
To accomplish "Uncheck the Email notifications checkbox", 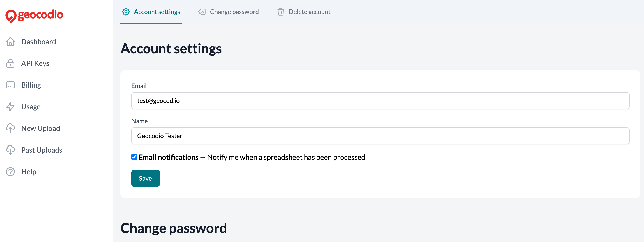I will click(x=134, y=157).
